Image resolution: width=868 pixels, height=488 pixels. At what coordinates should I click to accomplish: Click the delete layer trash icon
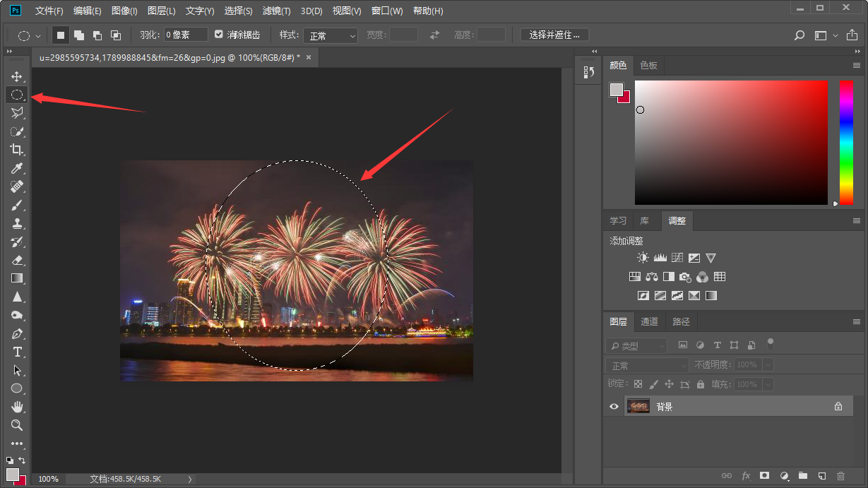(x=840, y=476)
